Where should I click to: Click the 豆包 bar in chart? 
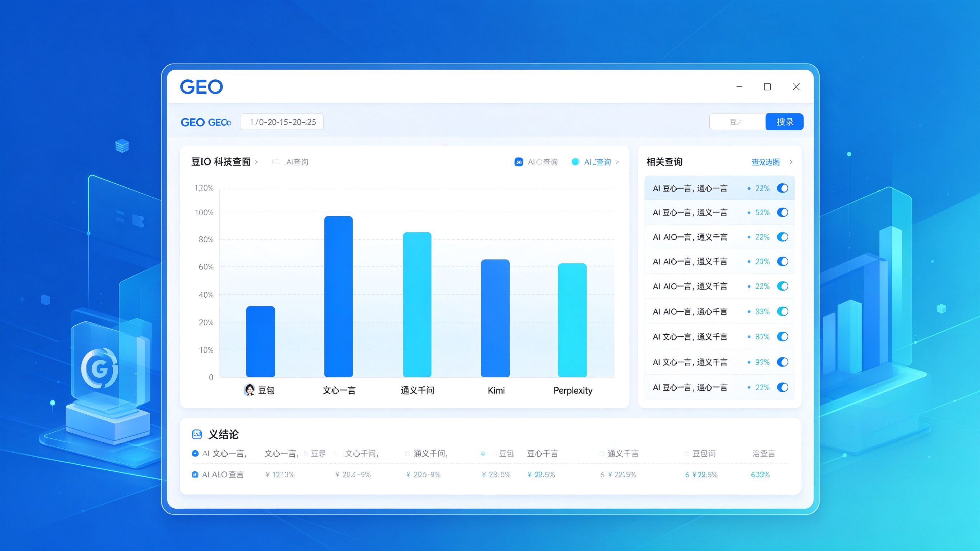point(261,342)
